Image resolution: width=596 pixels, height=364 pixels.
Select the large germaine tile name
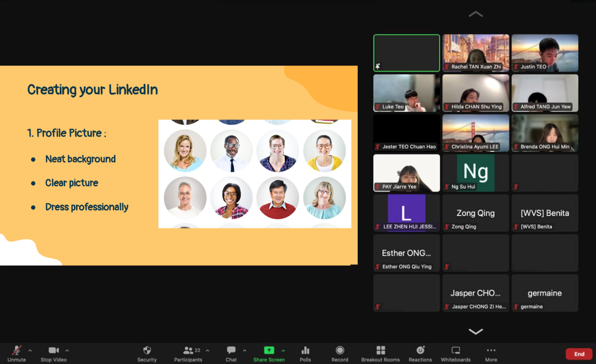(545, 293)
